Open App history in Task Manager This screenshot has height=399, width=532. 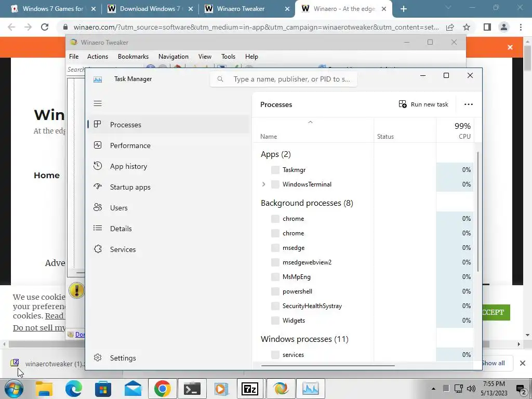(168, 166)
